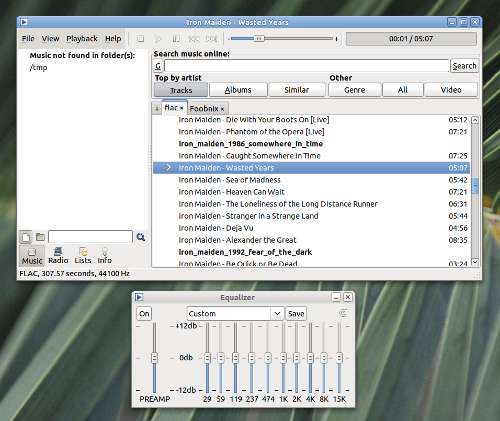Screen dimensions: 500x421
Task: Switch to the Music perspective
Action: click(x=32, y=256)
